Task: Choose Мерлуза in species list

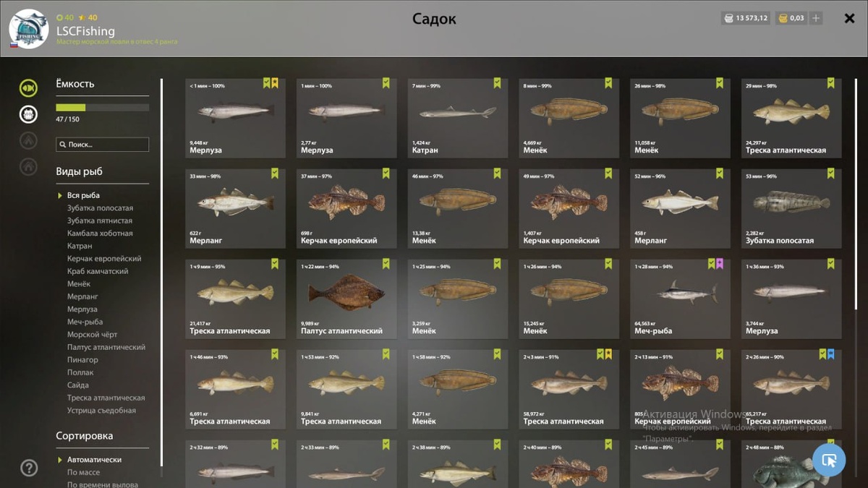Action: point(82,309)
